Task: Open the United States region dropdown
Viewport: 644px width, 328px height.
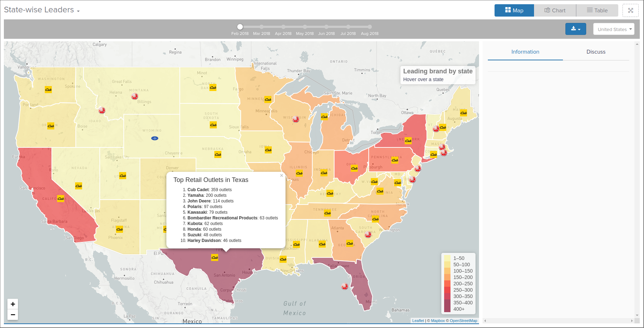Action: point(614,29)
